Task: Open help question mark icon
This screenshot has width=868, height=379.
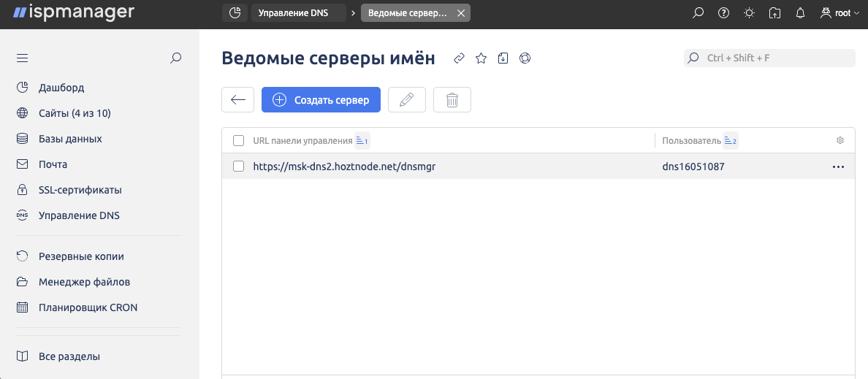Action: coord(723,13)
